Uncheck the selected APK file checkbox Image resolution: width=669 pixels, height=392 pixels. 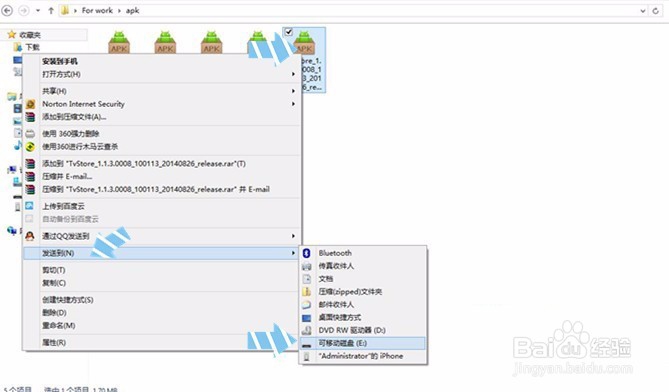288,32
